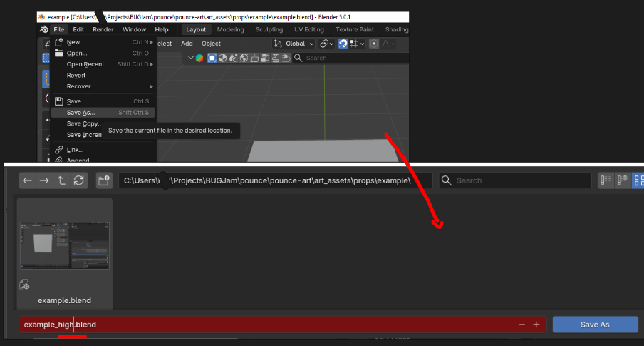
Task: Go forward with the right arrow button
Action: click(x=44, y=180)
